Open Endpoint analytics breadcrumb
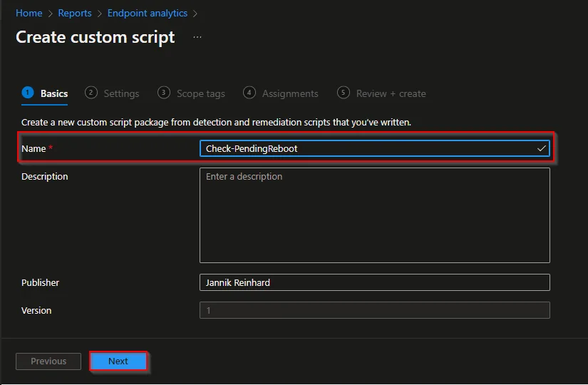588x385 pixels. [148, 13]
